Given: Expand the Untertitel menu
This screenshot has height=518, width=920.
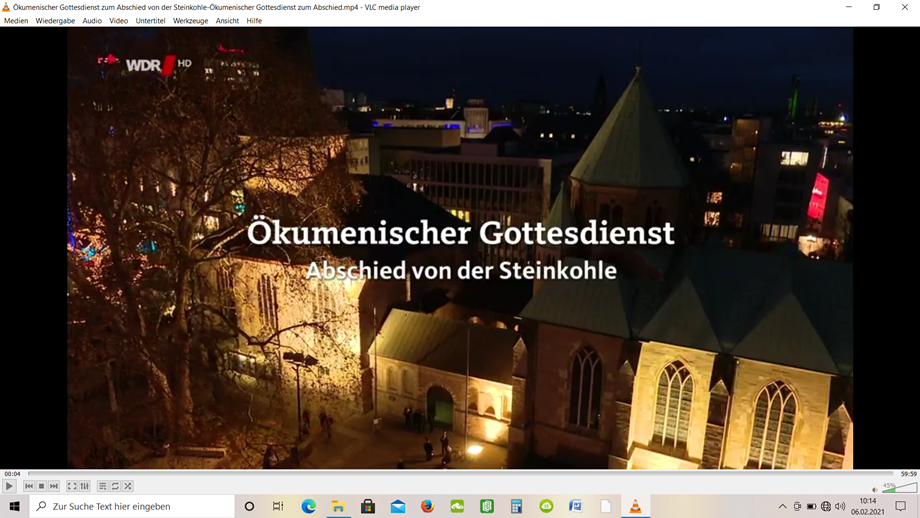Looking at the screenshot, I should (150, 21).
